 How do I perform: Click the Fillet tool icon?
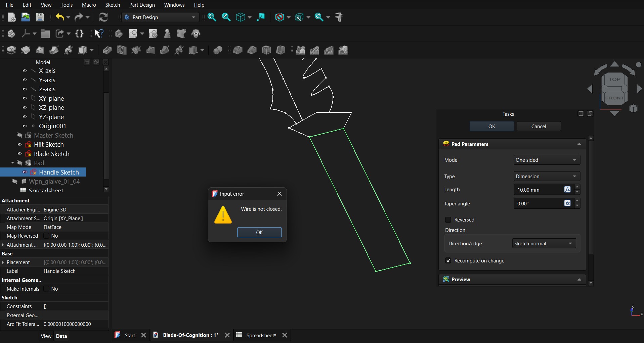coord(238,50)
